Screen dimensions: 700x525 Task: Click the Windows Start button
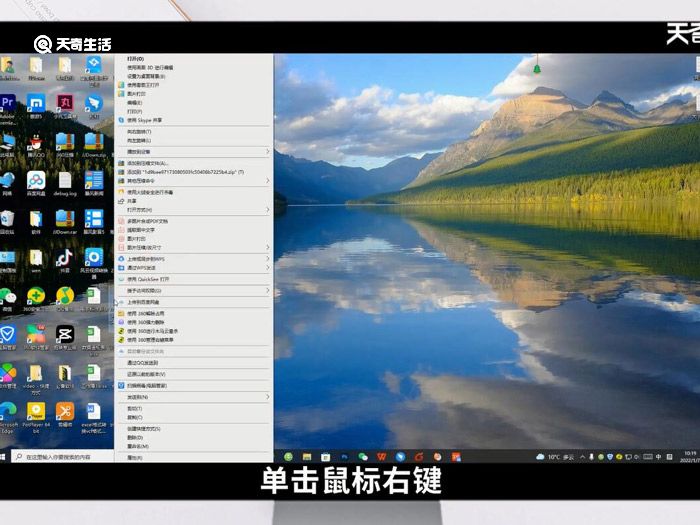point(3,457)
